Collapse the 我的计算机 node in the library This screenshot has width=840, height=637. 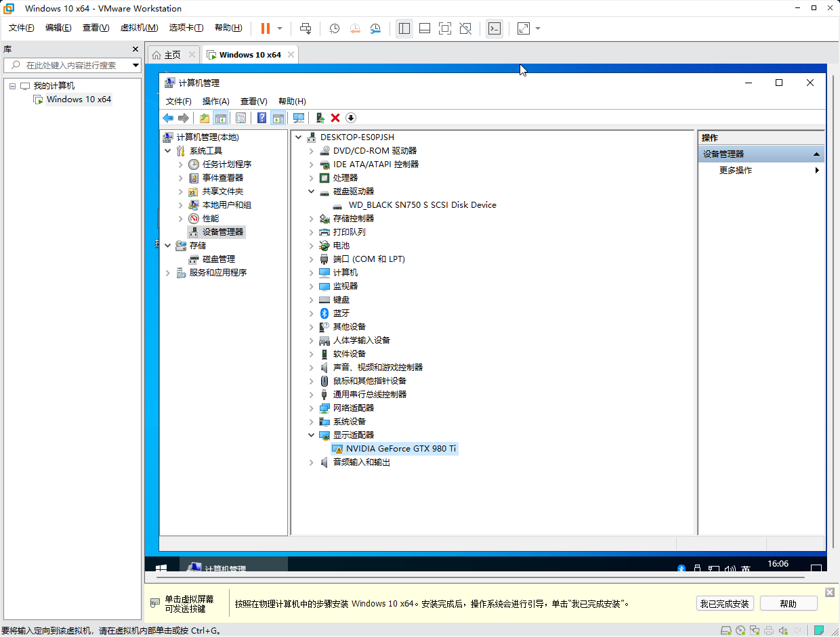click(12, 86)
